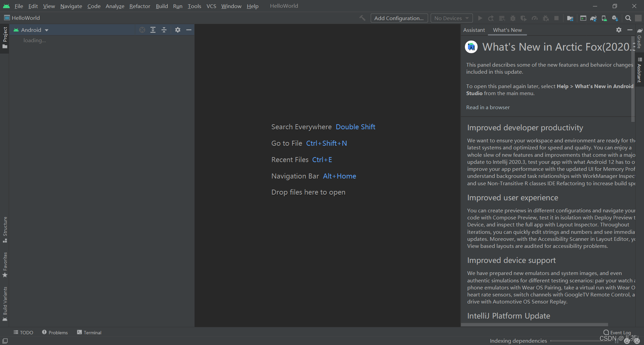Click the loading... tree placeholder text
The image size is (644, 345).
(x=35, y=40)
